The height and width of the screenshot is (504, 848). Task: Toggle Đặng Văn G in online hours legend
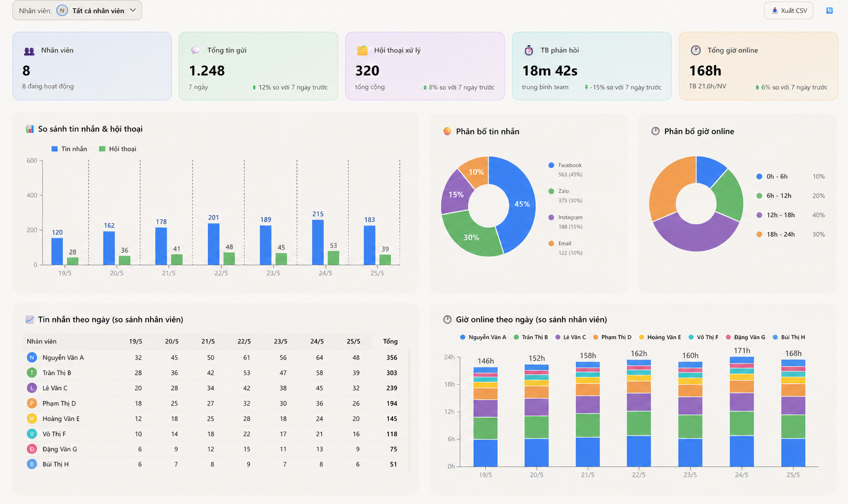[745, 337]
